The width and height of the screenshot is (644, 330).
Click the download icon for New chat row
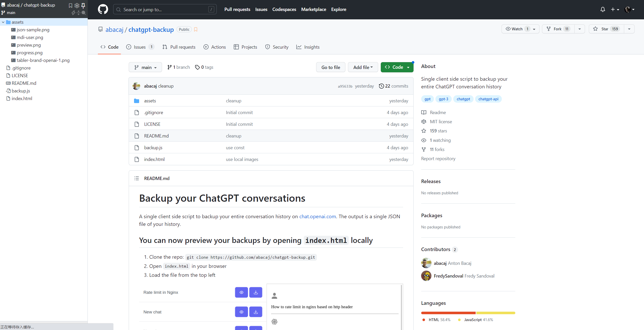[256, 312]
